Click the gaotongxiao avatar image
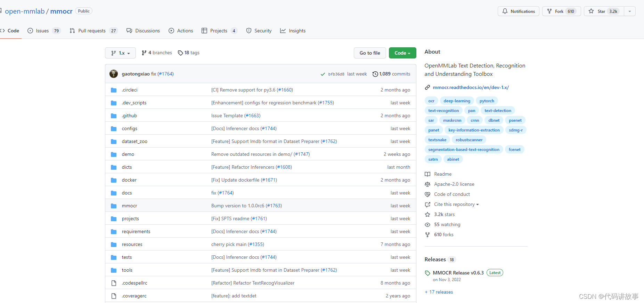The height and width of the screenshot is (303, 644). (114, 74)
